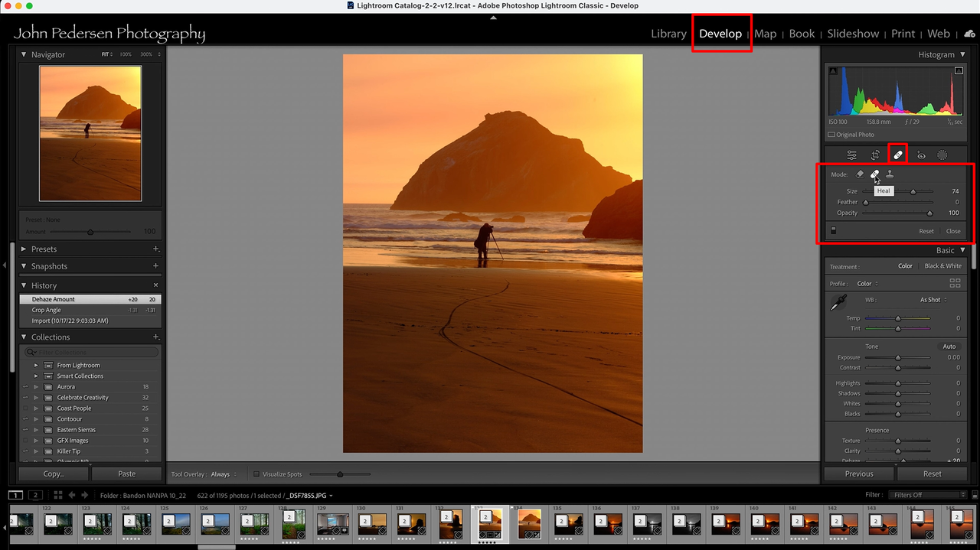Viewport: 980px width, 550px height.
Task: Switch to the Book module
Action: 802,34
